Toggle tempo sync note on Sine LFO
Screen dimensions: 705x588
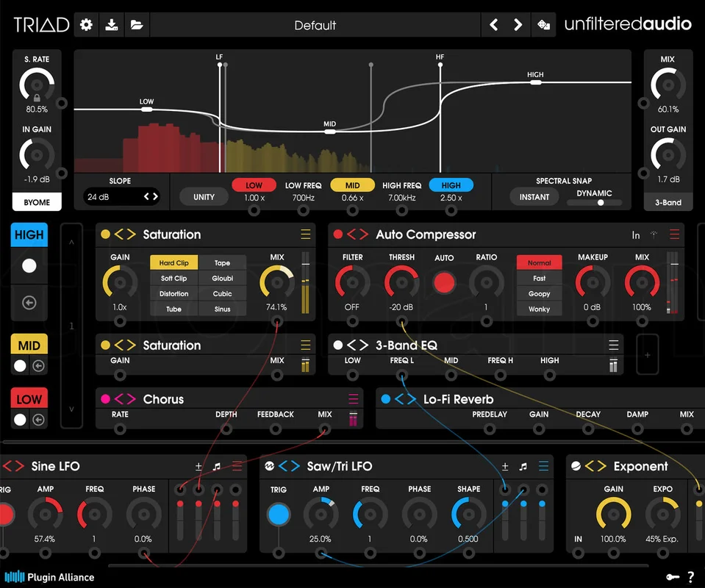217,467
